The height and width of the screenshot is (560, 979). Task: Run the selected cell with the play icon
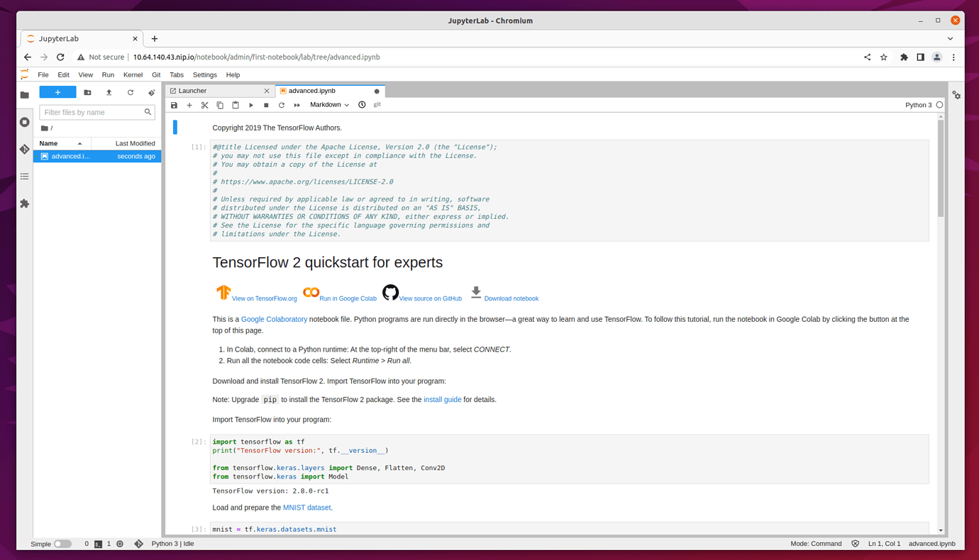tap(250, 105)
